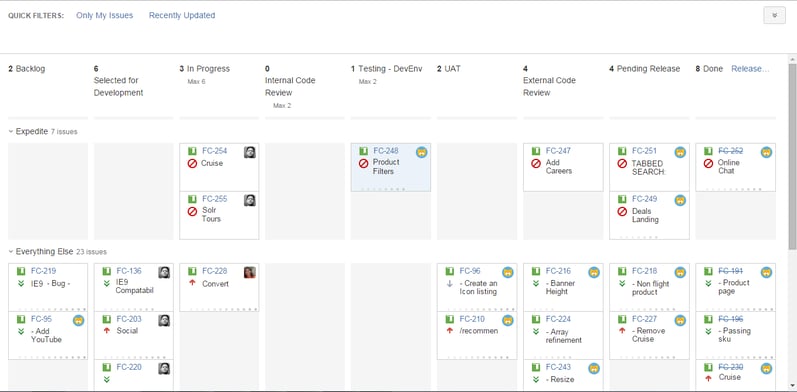Screen dimensions: 797x392
Task: Toggle the Recently Updated quick filter
Action: [182, 15]
